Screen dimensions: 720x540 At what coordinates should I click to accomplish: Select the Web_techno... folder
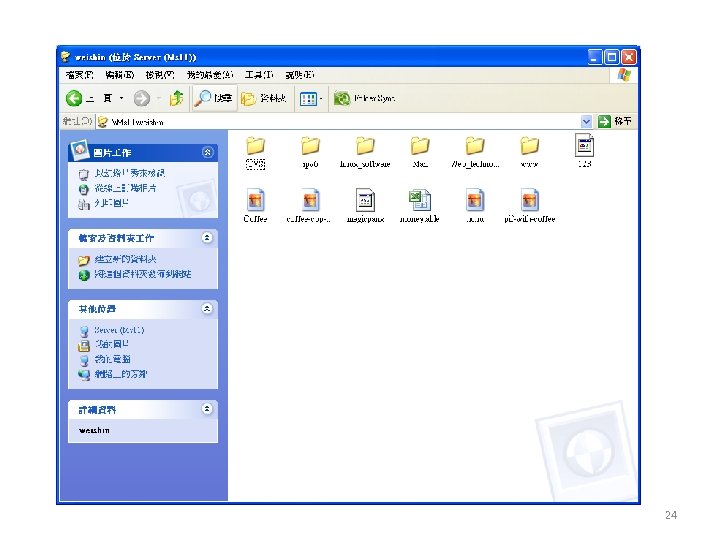coord(475,152)
